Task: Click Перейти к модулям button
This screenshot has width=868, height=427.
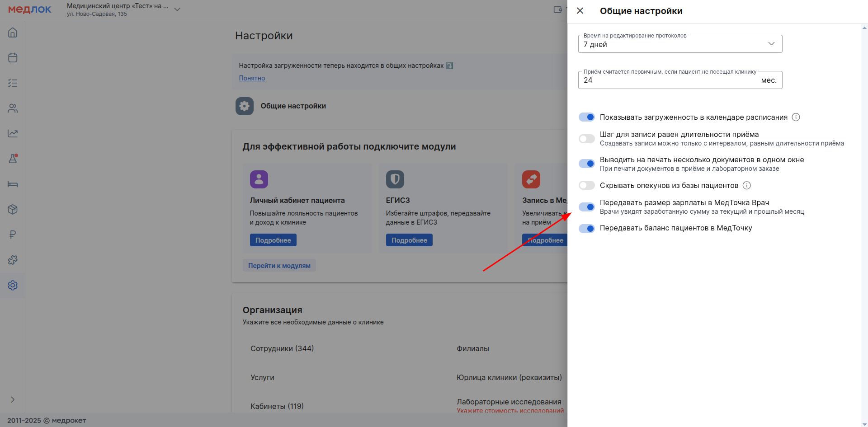Action: [279, 266]
